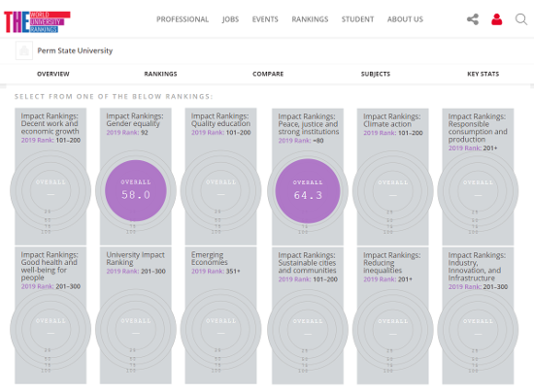Select Responsible consumption and production ranking

(478, 128)
